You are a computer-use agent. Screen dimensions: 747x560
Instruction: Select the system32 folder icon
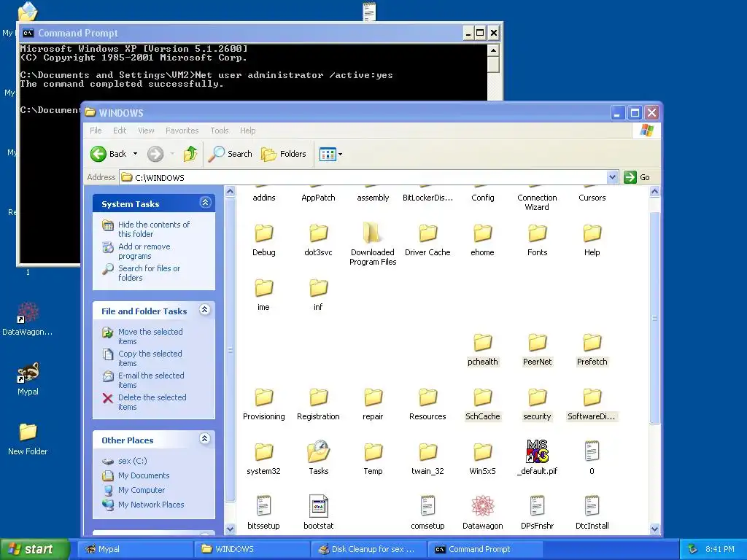point(264,452)
